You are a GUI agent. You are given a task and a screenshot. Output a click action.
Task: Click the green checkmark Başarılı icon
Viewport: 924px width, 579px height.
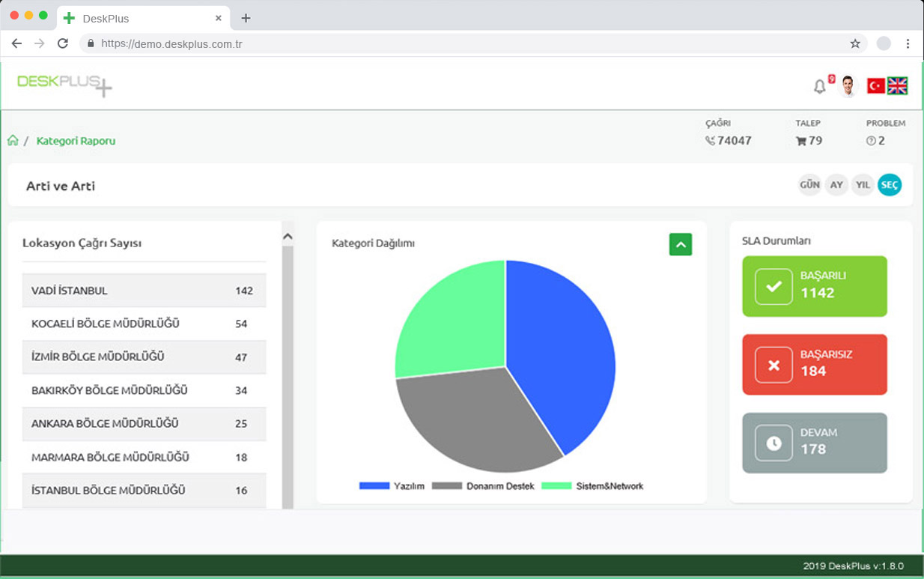[x=773, y=286]
